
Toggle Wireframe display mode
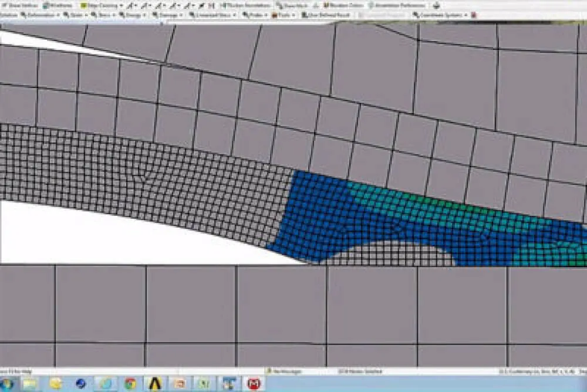(x=59, y=5)
